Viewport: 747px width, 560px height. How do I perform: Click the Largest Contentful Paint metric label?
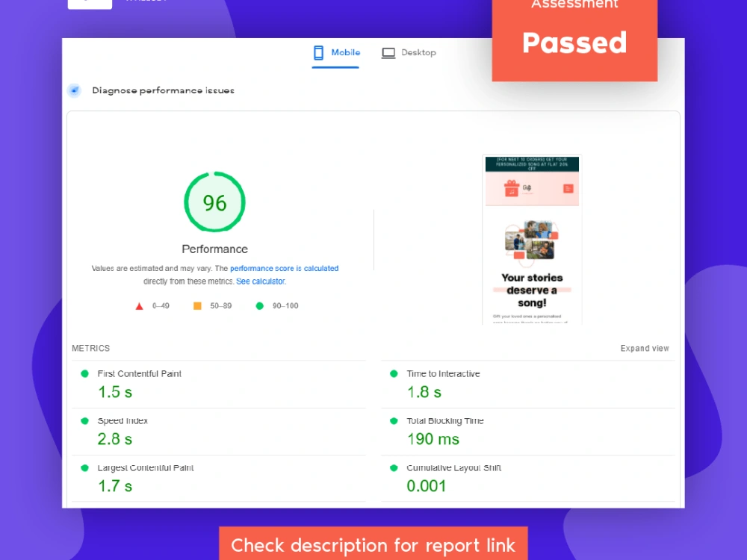[146, 468]
